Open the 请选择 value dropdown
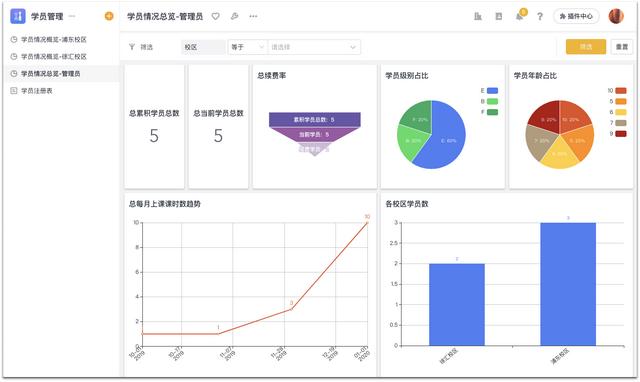Viewport: 640px width, 382px height. point(313,47)
